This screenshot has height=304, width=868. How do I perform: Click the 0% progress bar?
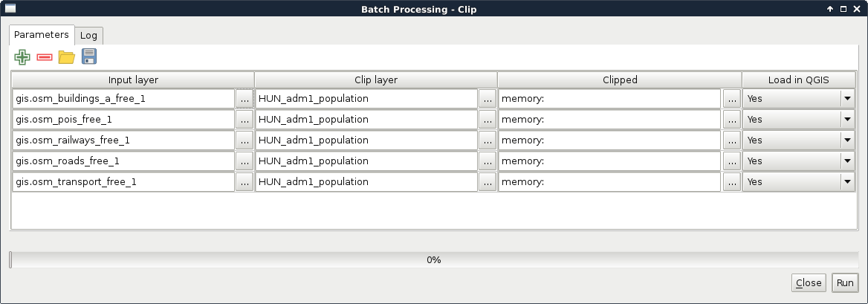tap(434, 260)
